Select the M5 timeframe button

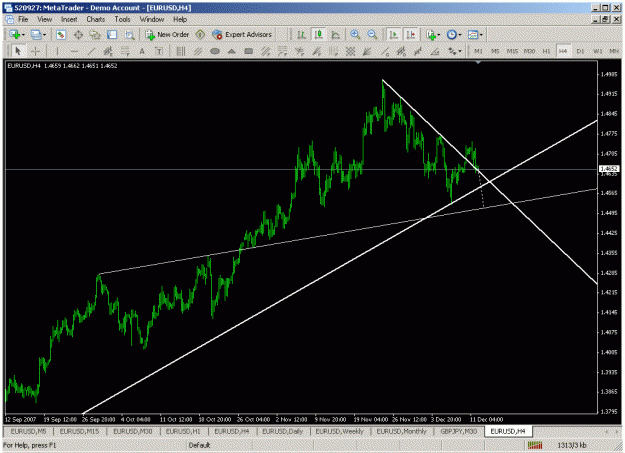(495, 51)
